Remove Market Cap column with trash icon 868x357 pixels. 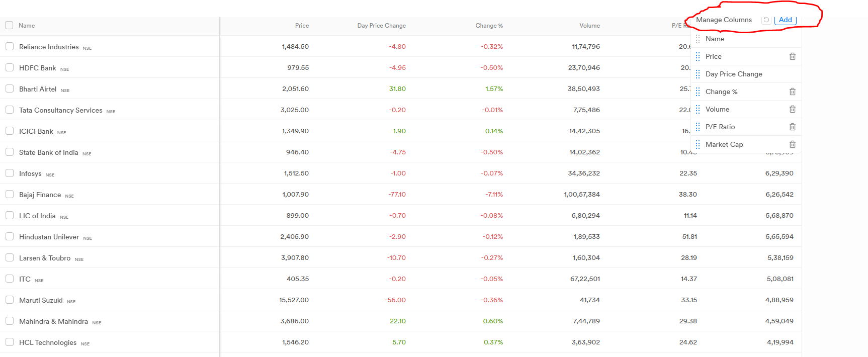pyautogui.click(x=792, y=144)
